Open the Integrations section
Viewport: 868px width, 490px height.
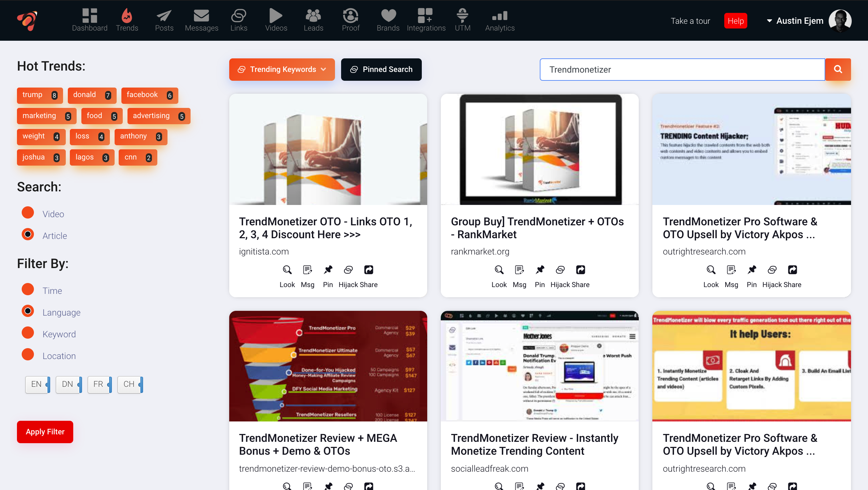pos(426,20)
